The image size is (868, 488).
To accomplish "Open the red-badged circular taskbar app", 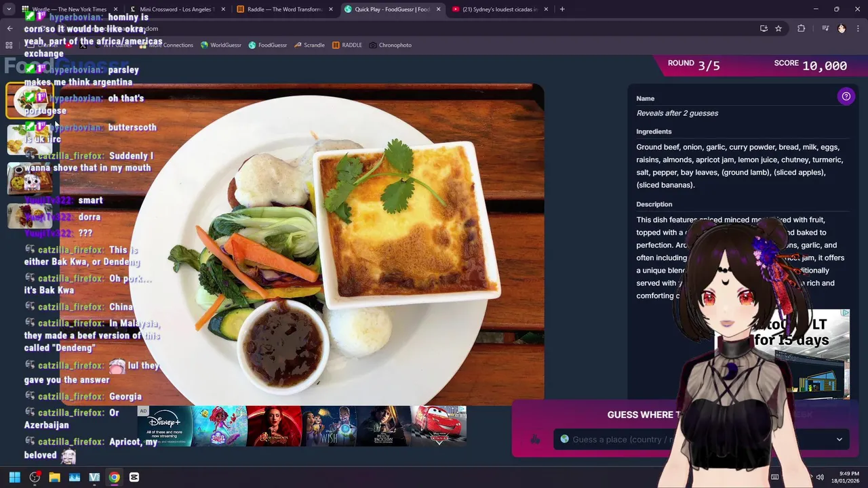I will coord(35,477).
